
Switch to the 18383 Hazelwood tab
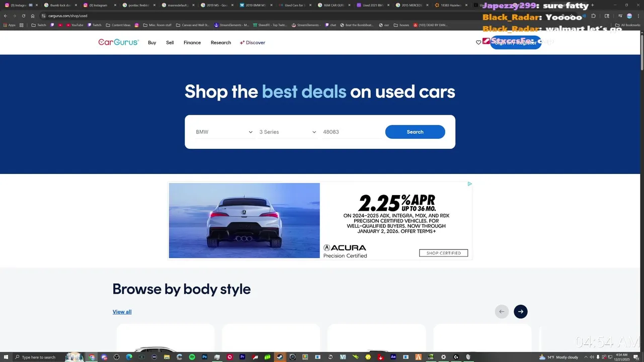point(450,5)
